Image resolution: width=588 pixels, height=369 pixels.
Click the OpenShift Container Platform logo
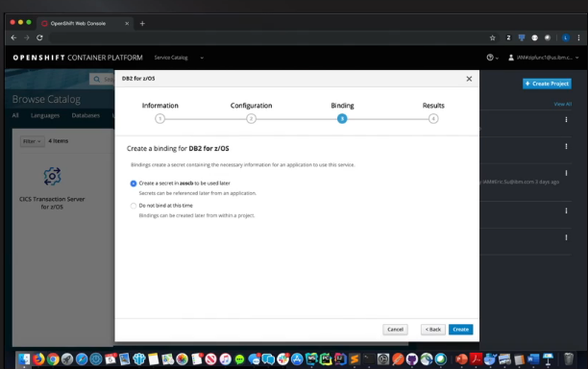click(x=78, y=58)
